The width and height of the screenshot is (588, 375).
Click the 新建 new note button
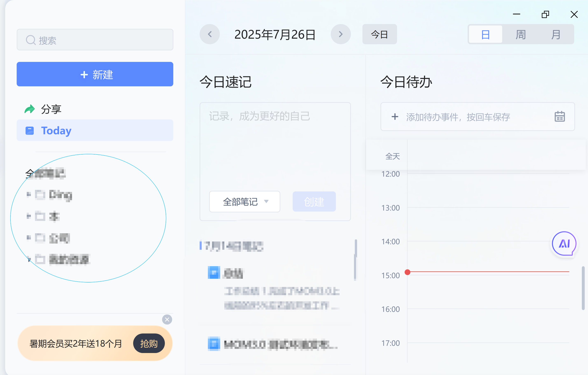point(95,74)
